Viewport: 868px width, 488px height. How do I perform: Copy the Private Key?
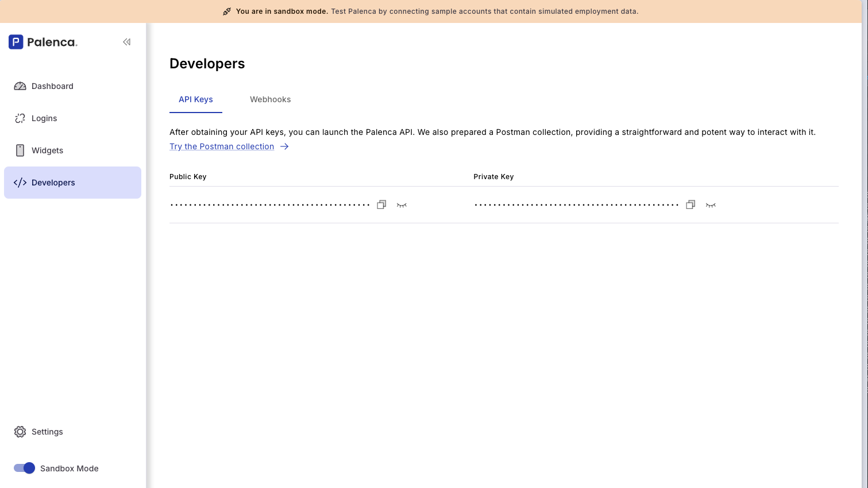[690, 205]
